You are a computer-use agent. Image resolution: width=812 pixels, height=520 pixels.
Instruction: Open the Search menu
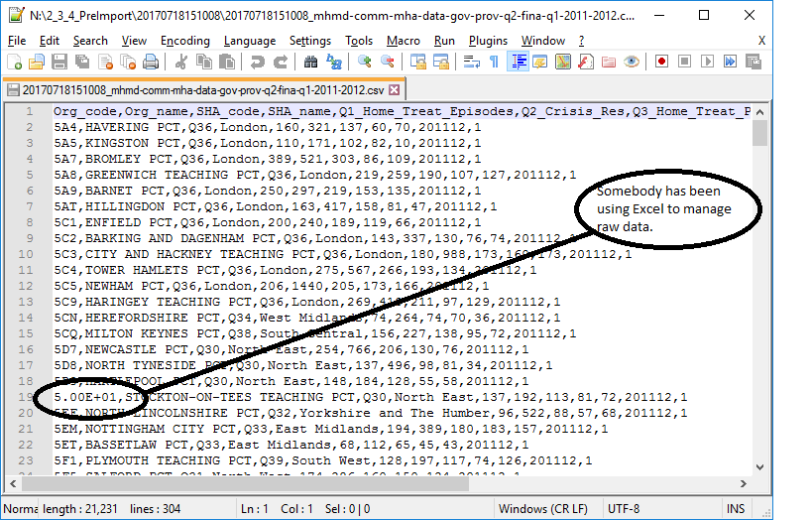pyautogui.click(x=90, y=41)
